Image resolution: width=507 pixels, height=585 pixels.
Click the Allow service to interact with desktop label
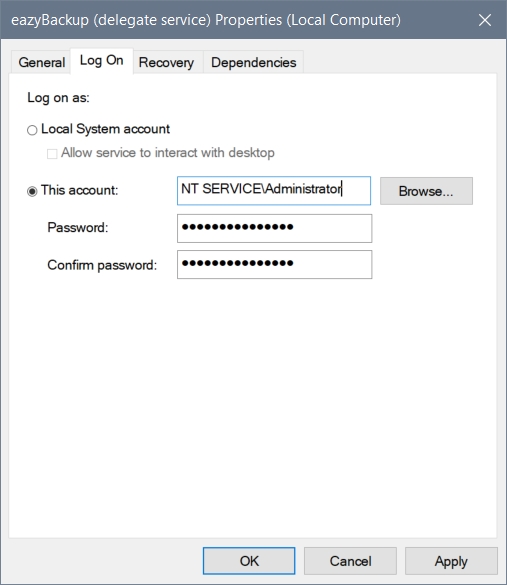tap(168, 153)
